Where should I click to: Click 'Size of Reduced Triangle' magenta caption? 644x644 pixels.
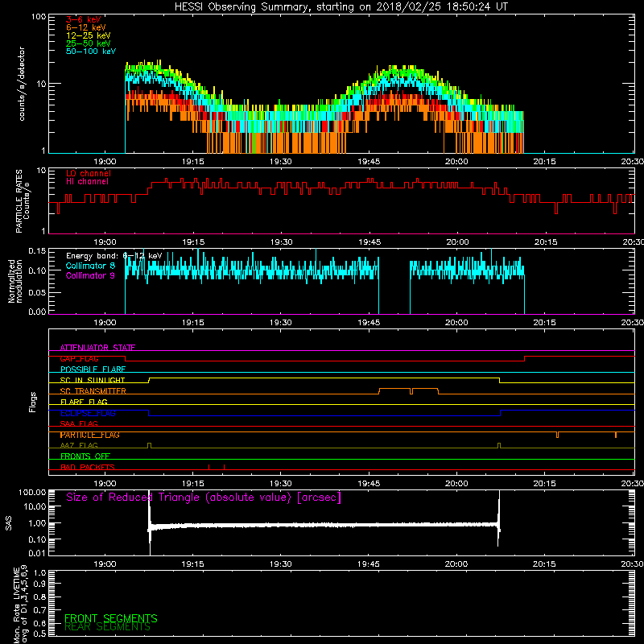204,497
